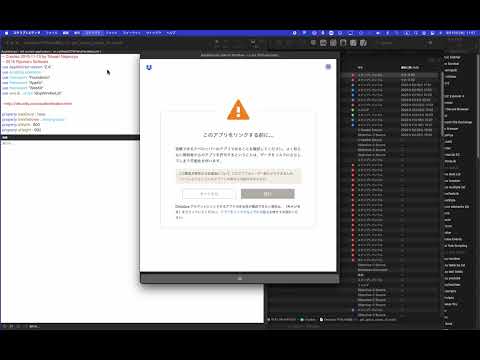480x360 pixels.
Task: Click the name column header in dark file list
Action: (360, 68)
